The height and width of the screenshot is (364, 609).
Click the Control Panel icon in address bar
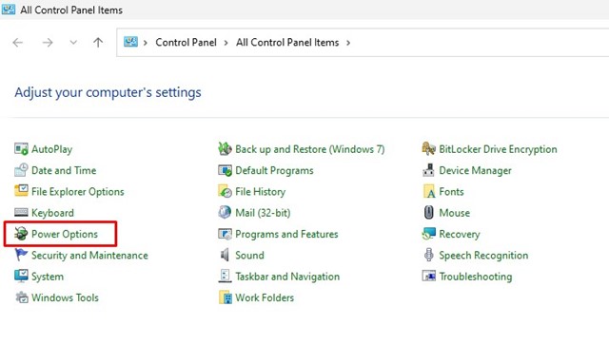(130, 42)
